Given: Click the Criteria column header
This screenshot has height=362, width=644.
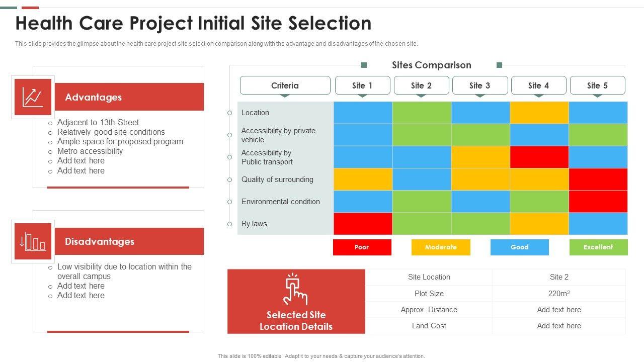Looking at the screenshot, I should [285, 85].
